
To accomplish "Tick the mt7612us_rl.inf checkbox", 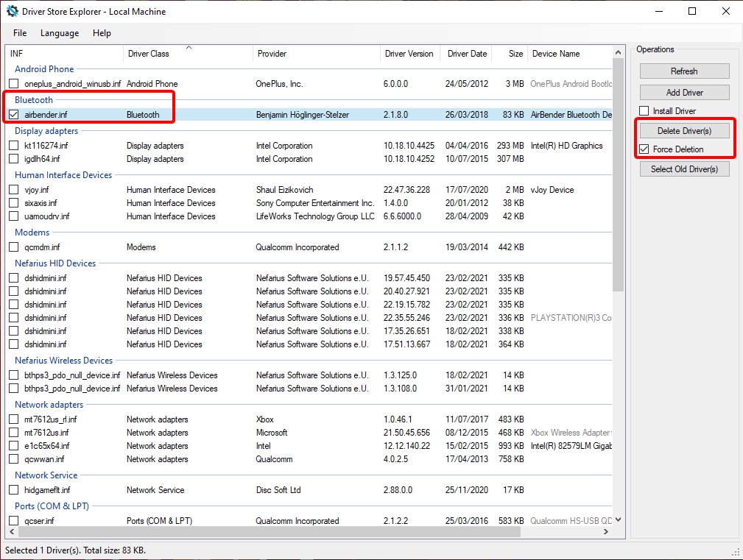I will point(14,419).
